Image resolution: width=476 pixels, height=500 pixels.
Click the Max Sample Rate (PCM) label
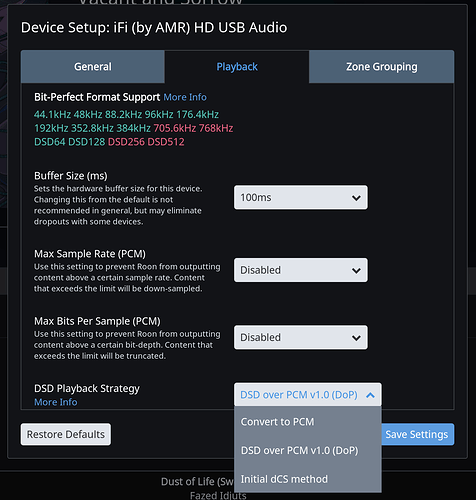pyautogui.click(x=90, y=254)
